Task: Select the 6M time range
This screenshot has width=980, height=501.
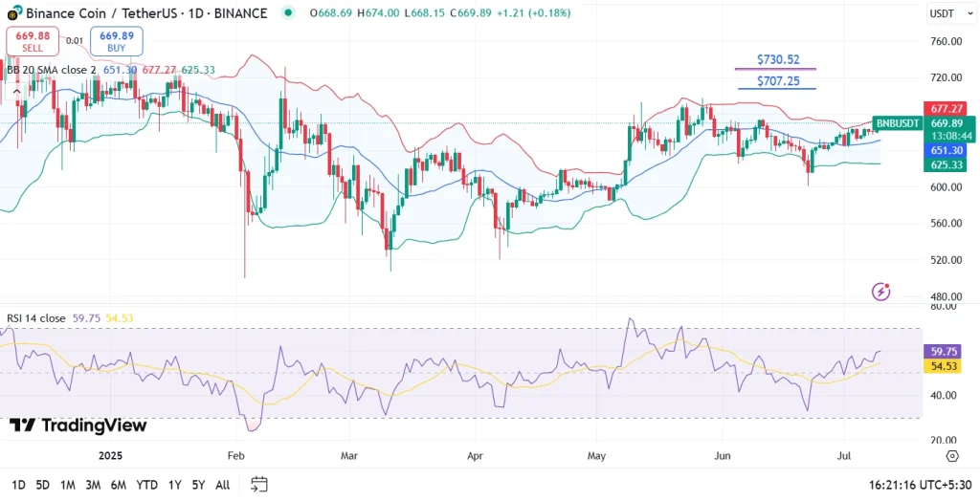Action: 118,485
